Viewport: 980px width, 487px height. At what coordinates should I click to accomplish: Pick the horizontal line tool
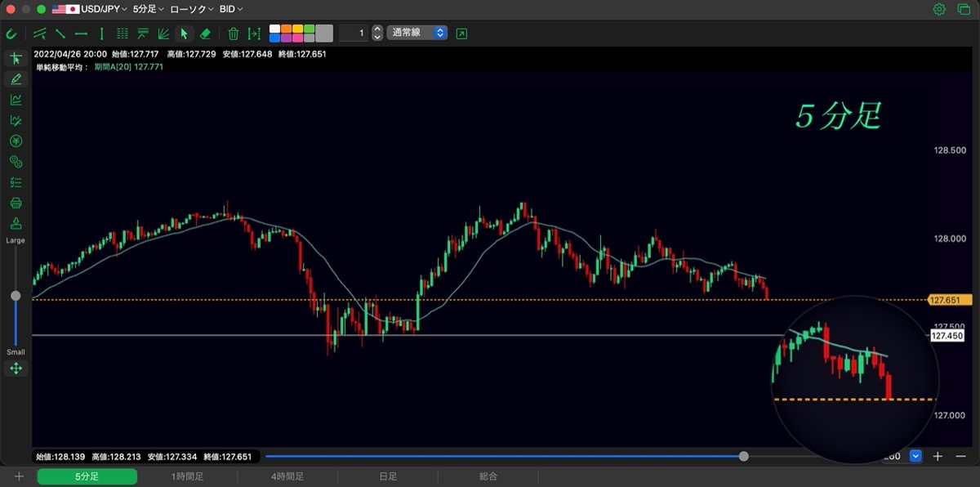tap(81, 34)
